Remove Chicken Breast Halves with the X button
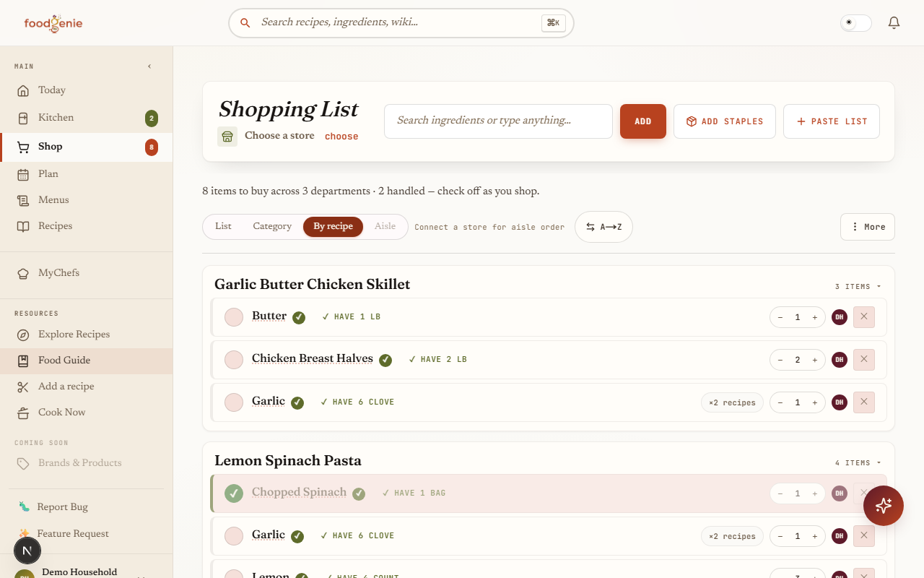 pyautogui.click(x=864, y=360)
